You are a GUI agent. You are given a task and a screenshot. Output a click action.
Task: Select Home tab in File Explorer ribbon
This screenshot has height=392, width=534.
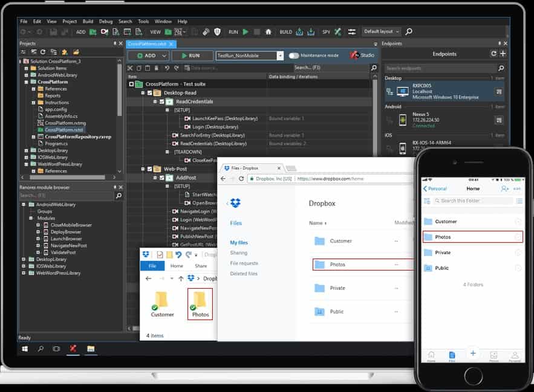[x=177, y=266]
